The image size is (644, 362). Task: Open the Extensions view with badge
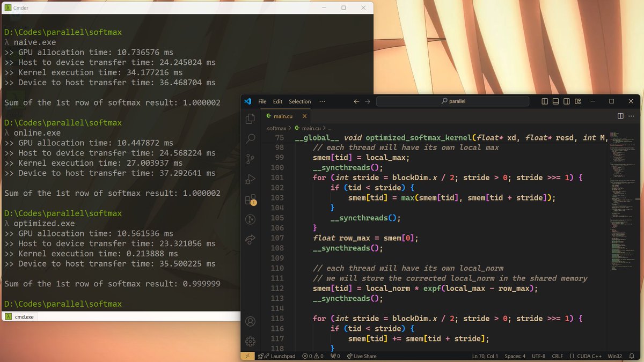coord(250,200)
